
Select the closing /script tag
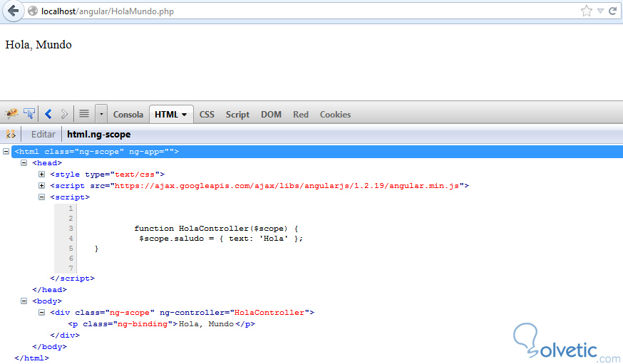(x=72, y=279)
